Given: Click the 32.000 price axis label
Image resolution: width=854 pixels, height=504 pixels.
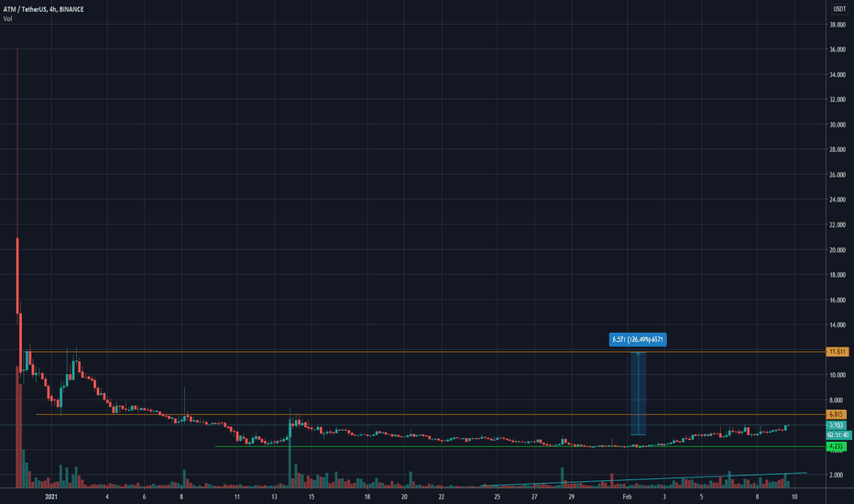Looking at the screenshot, I should 838,100.
